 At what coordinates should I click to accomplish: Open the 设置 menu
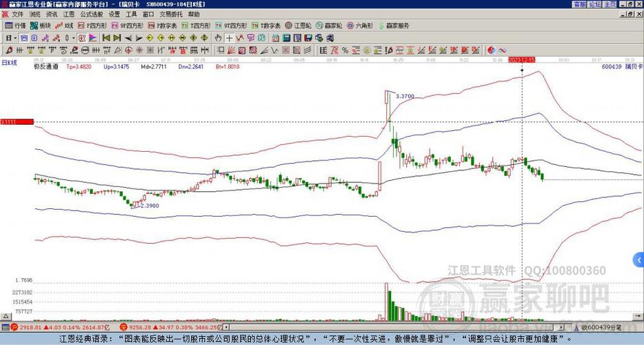[x=114, y=14]
